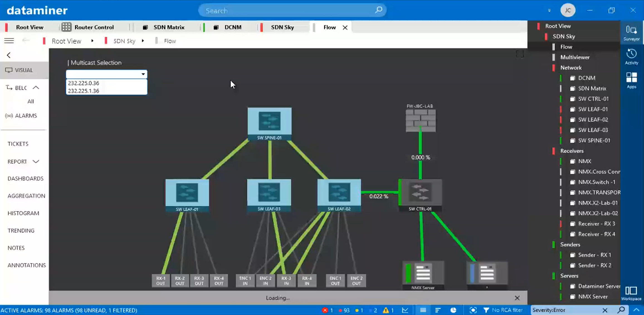Viewport: 644px width, 315px height.
Task: Click the critical alarms count icon
Action: [x=325, y=310]
